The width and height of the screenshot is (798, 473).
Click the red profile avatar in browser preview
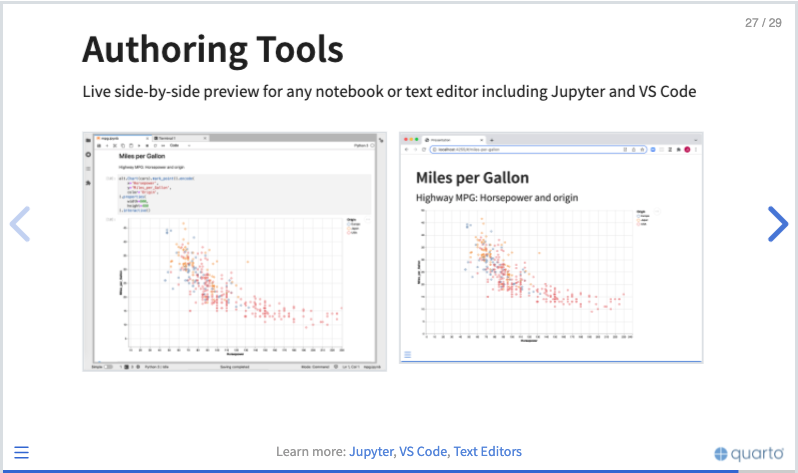pos(687,150)
